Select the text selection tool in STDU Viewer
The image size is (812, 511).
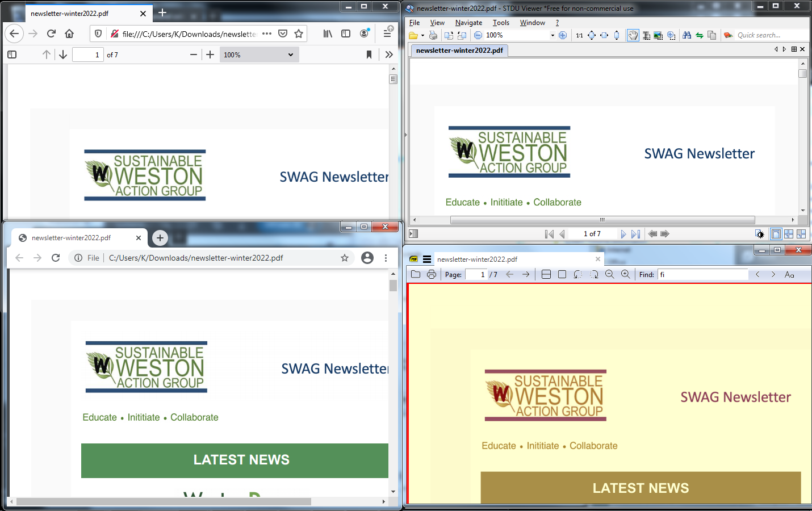click(646, 35)
